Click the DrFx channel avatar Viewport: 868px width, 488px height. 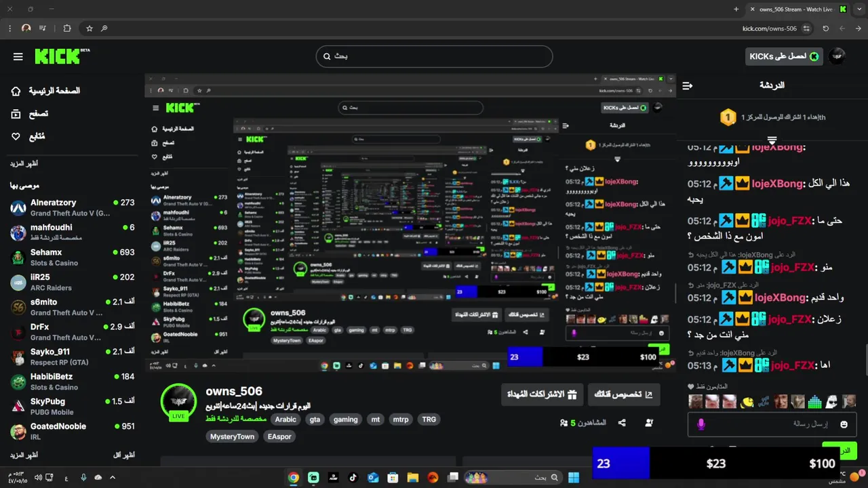pos(18,332)
